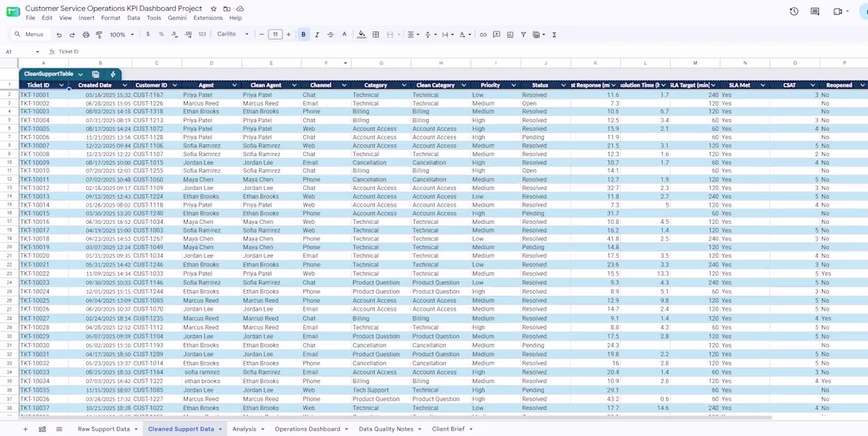This screenshot has height=436, width=868.
Task: Open text wrapping dropdown
Action: tap(447, 35)
